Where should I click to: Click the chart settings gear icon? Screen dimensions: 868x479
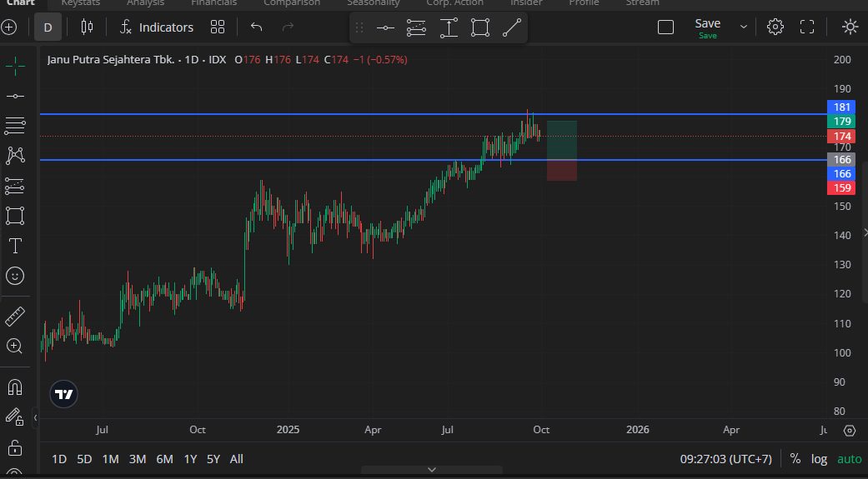[775, 27]
